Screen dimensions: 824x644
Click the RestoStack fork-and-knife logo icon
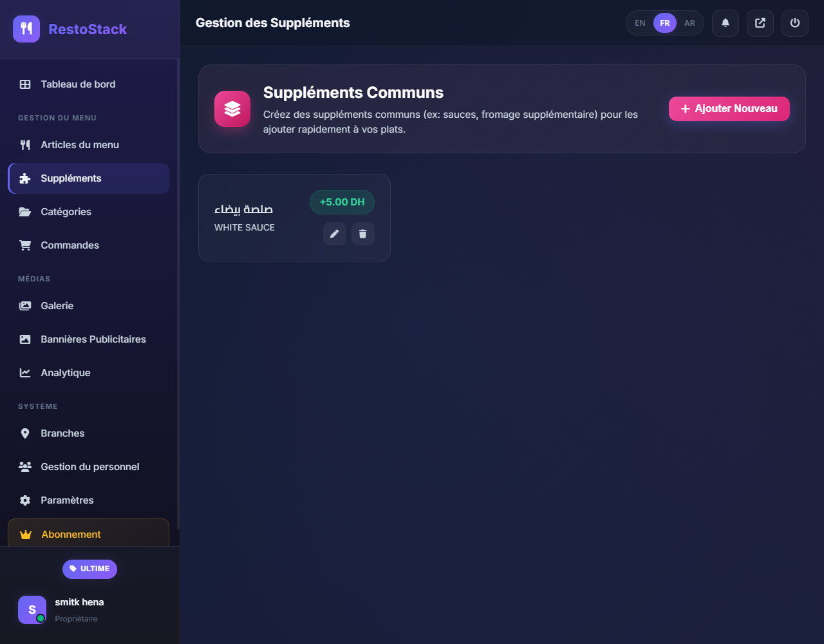(x=26, y=29)
